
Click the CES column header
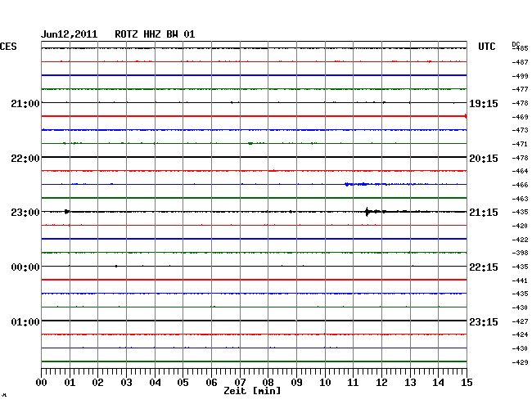click(x=8, y=47)
